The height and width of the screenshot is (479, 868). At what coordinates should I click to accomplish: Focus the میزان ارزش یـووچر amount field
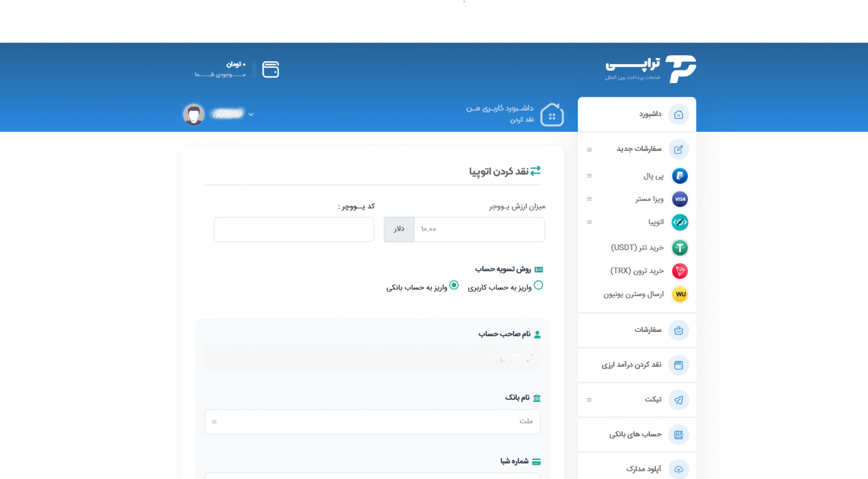coord(480,229)
